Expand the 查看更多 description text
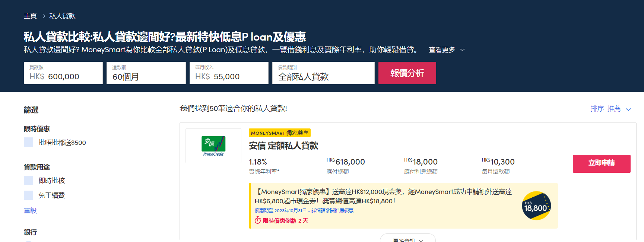 click(442, 50)
